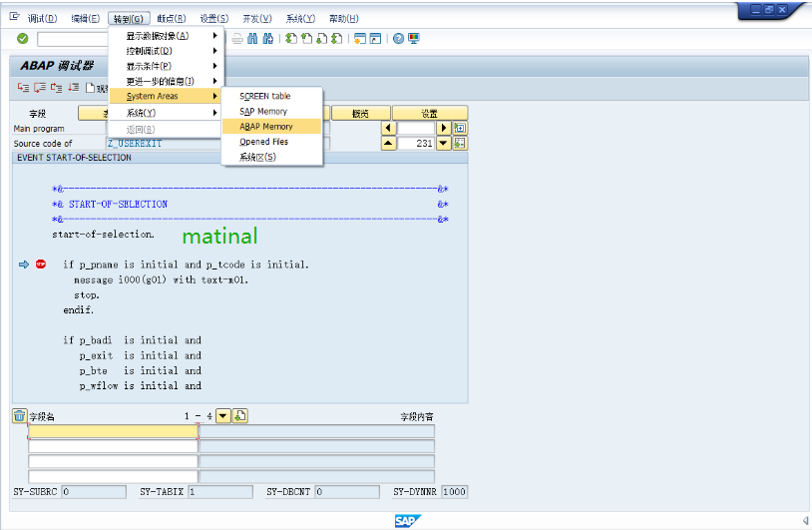Click the SY-TABIX value field

[x=220, y=492]
